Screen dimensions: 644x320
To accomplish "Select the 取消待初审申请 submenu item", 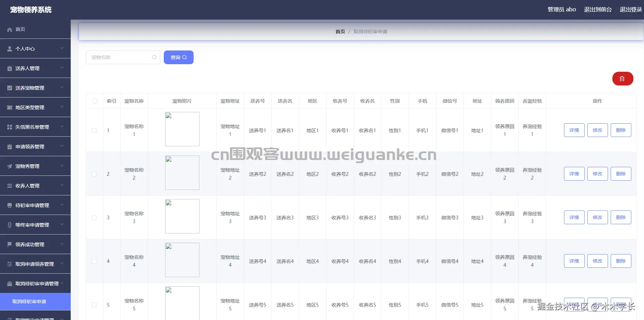I will tap(35, 301).
